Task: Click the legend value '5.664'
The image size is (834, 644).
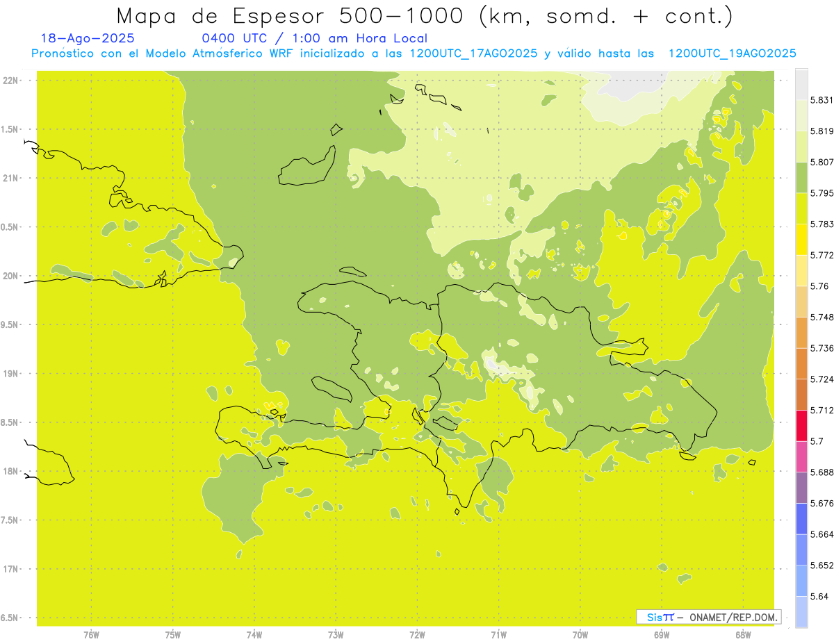Action: coord(821,534)
